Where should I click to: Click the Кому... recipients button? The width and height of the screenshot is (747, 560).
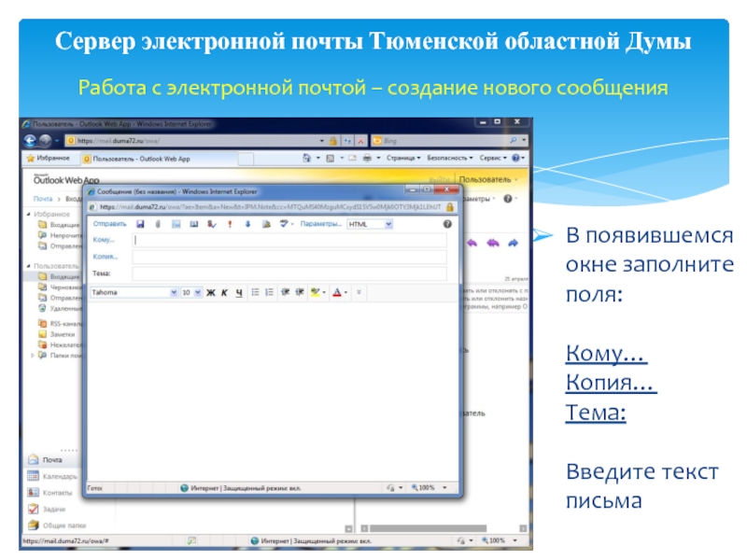(104, 240)
